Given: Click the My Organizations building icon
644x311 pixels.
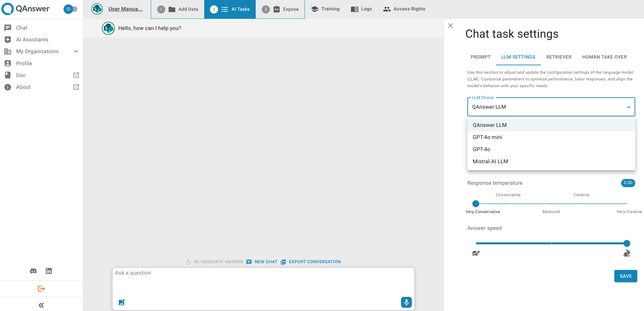Looking at the screenshot, I should point(8,51).
